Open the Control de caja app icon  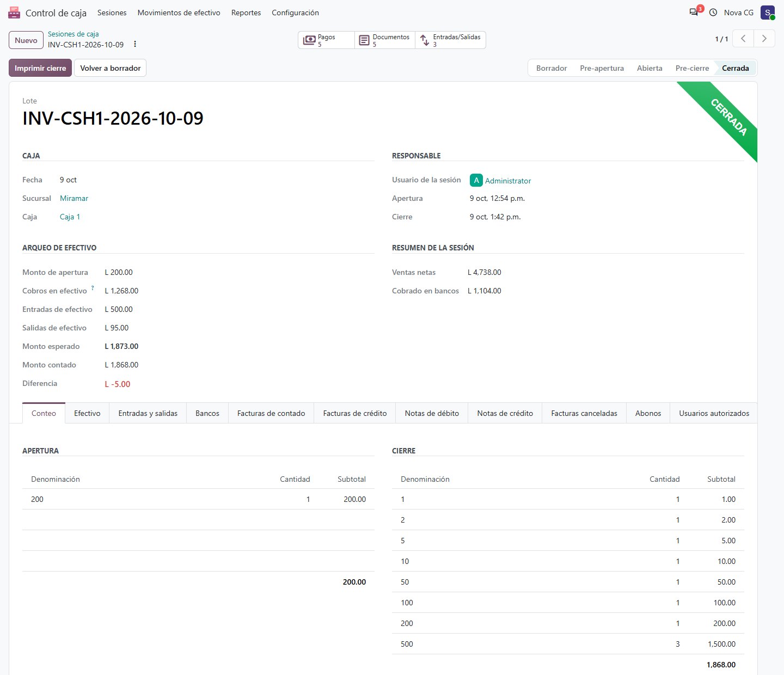[x=14, y=13]
